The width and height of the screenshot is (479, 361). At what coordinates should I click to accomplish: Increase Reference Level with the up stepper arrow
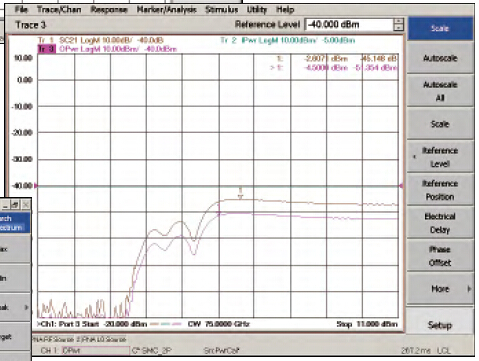[x=399, y=21]
